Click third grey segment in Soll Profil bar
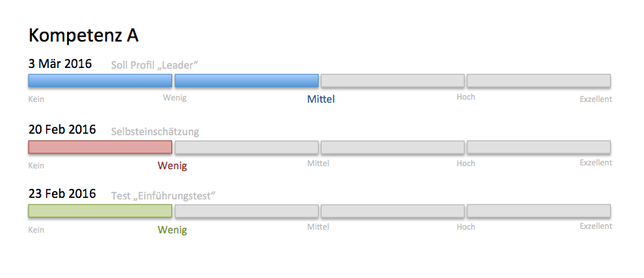Image resolution: width=644 pixels, height=278 pixels. (393, 81)
